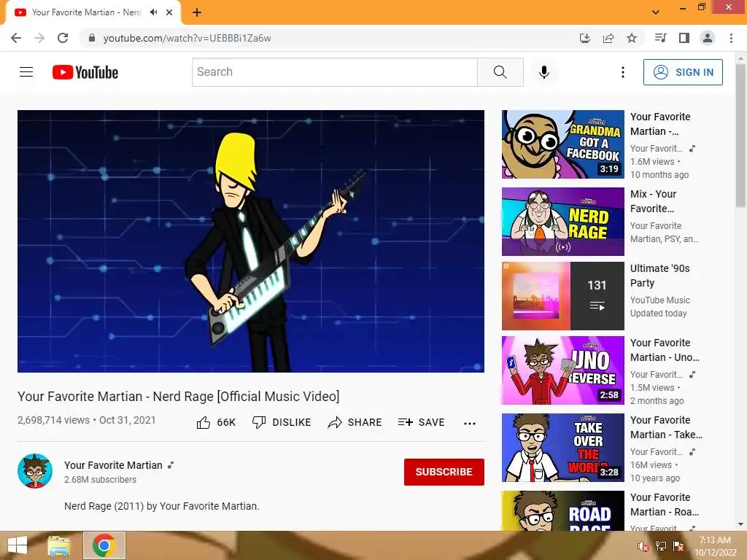Click the Ultimate '90s Party title

[x=659, y=276]
